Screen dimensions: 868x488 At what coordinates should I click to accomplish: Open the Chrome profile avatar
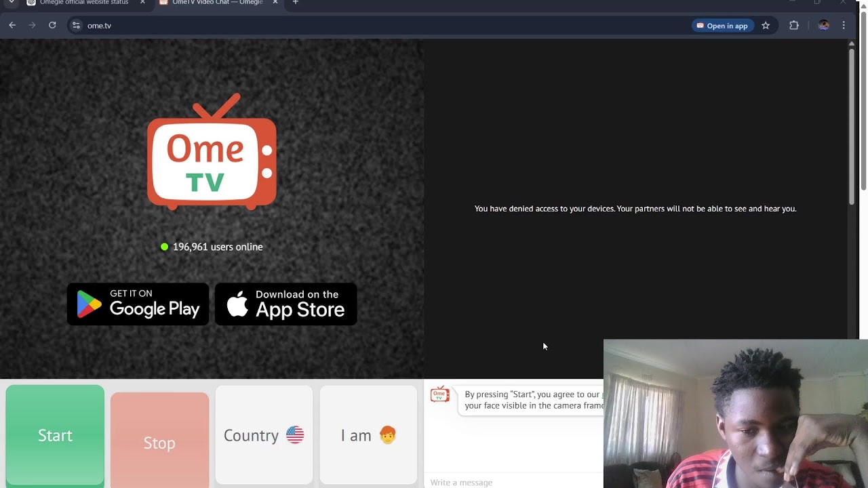pos(823,25)
